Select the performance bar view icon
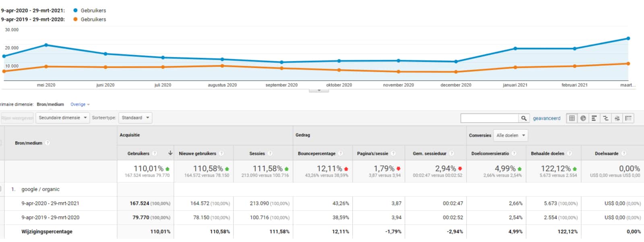The height and width of the screenshot is (242, 644). pyautogui.click(x=594, y=118)
